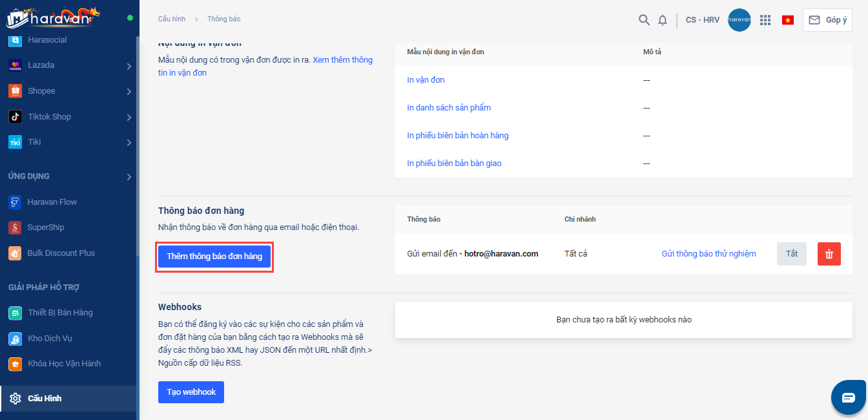Click the Haravan logo
Viewport: 868px width, 420px height.
click(53, 17)
